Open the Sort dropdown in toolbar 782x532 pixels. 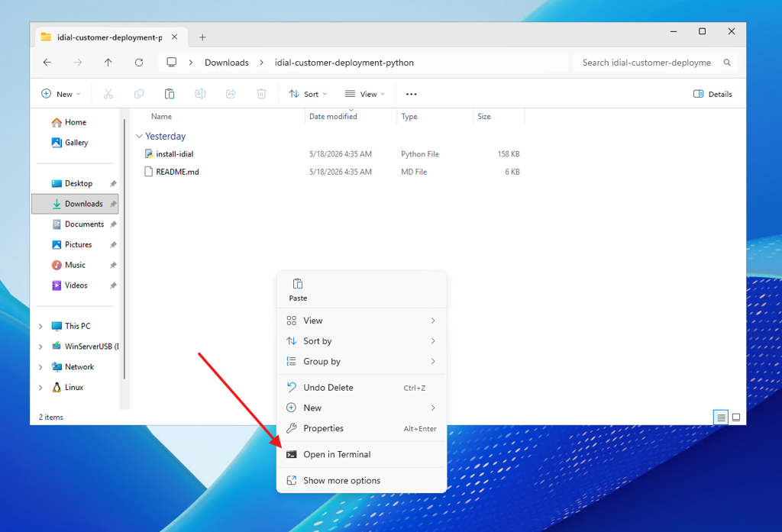coord(308,94)
